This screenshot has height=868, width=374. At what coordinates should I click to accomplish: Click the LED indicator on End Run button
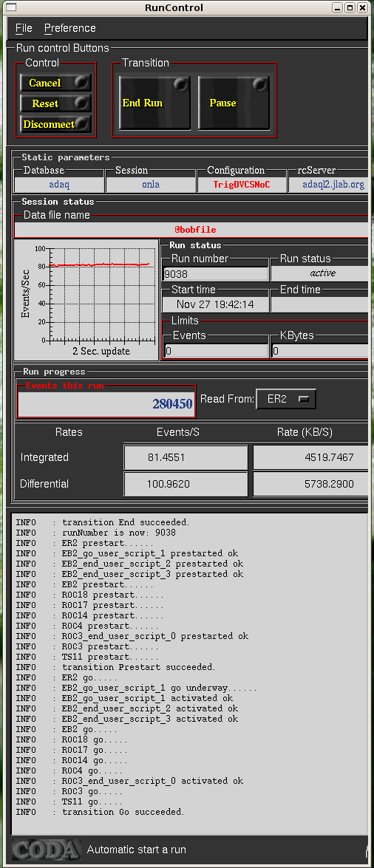(180, 84)
